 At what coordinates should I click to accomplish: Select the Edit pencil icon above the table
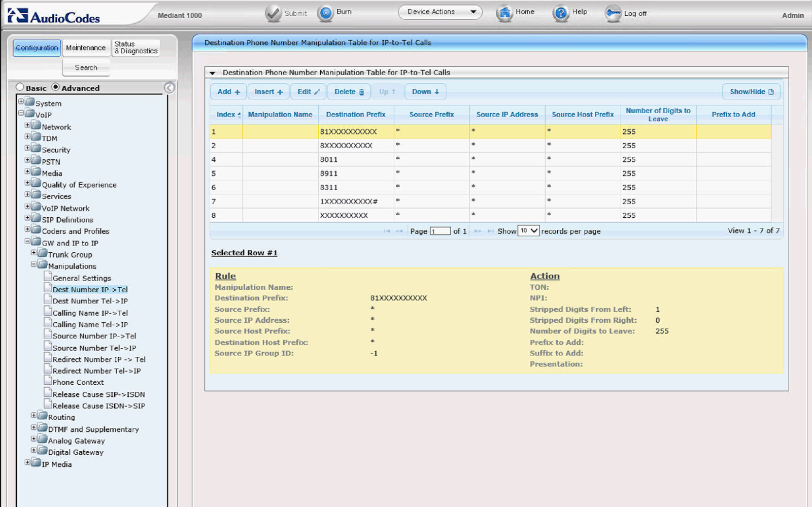308,91
